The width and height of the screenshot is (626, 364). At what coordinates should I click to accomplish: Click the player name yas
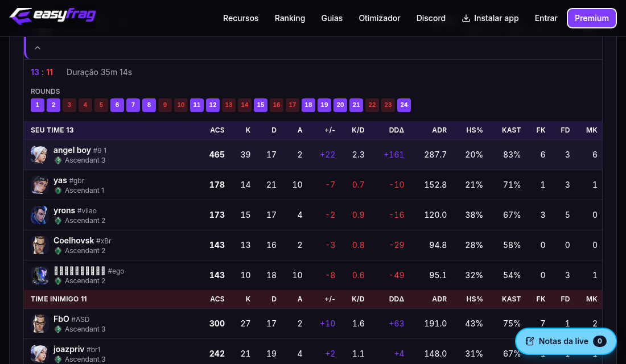[60, 180]
